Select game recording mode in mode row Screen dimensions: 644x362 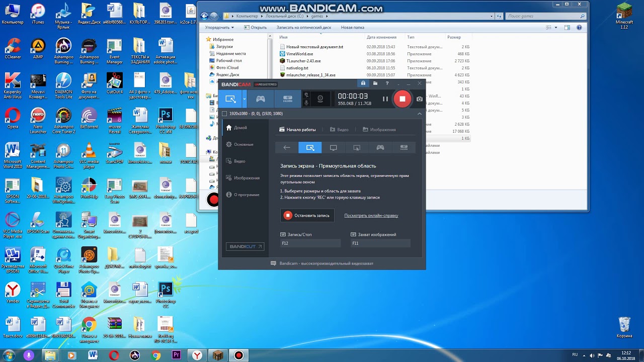pyautogui.click(x=380, y=147)
